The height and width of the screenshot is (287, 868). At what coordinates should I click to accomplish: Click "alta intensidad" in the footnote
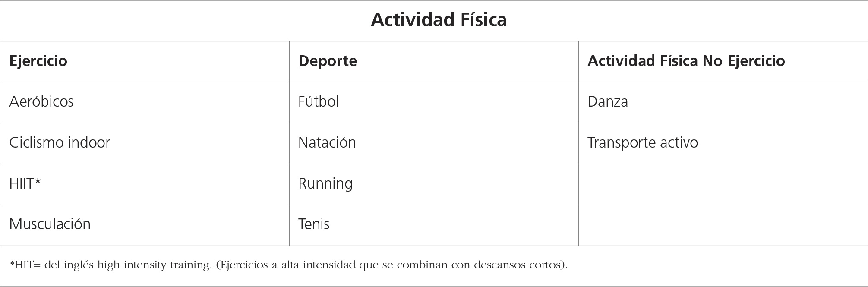[x=319, y=265]
